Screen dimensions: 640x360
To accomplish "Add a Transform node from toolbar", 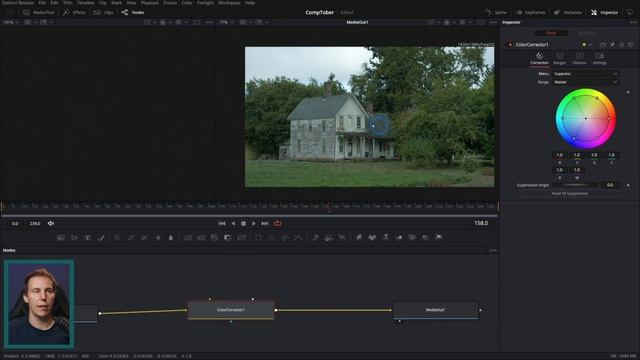I will (241, 238).
